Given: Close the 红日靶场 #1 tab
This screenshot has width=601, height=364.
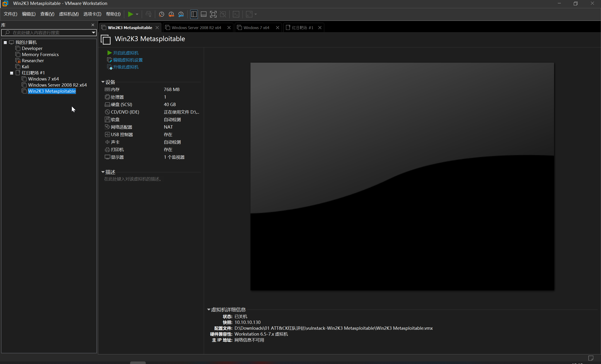Looking at the screenshot, I should 320,28.
